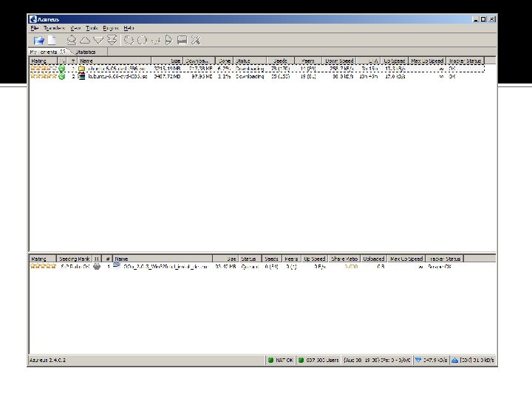
Task: Click the grey health icon of the seeding torrent
Action: (97, 266)
